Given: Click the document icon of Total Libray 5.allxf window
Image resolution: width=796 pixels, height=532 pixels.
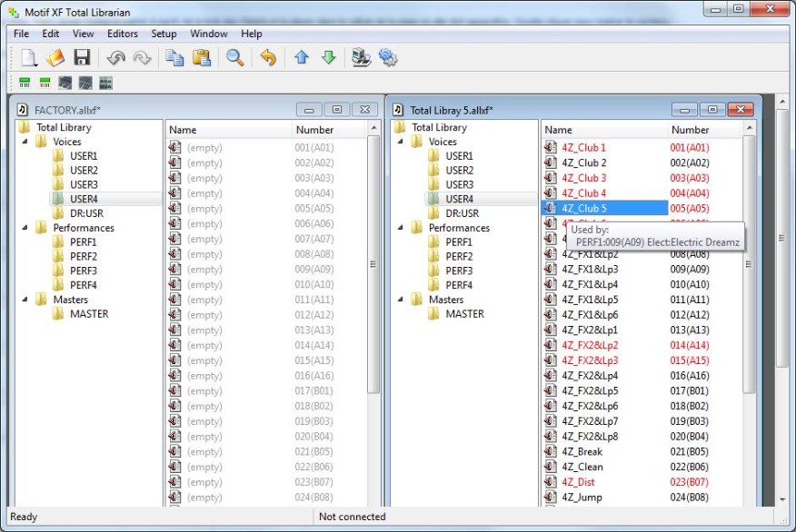Looking at the screenshot, I should pos(399,110).
